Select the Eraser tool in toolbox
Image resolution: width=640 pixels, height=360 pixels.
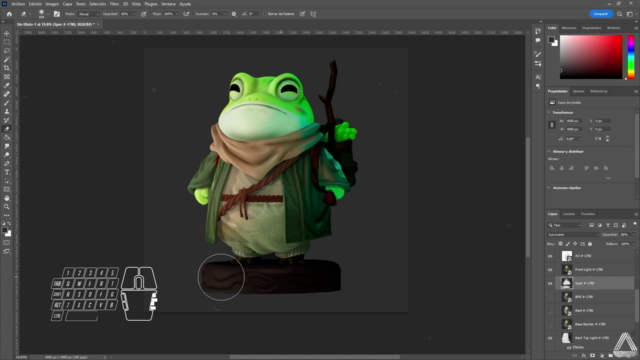click(7, 129)
